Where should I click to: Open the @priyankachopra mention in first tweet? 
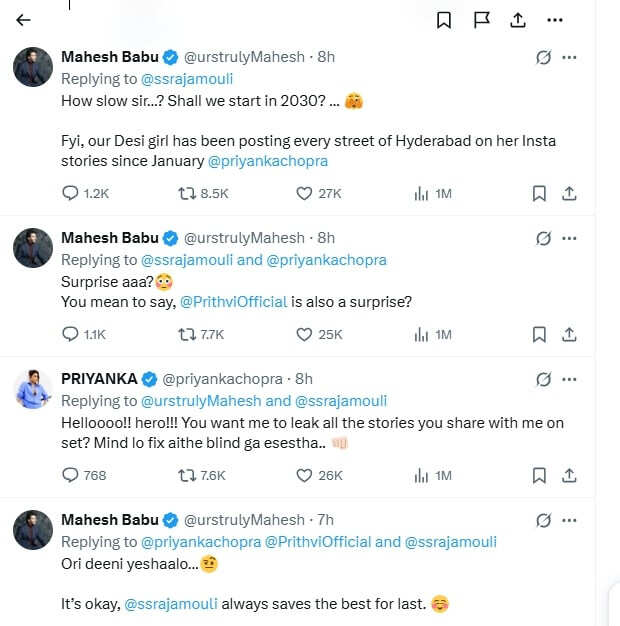tap(267, 160)
